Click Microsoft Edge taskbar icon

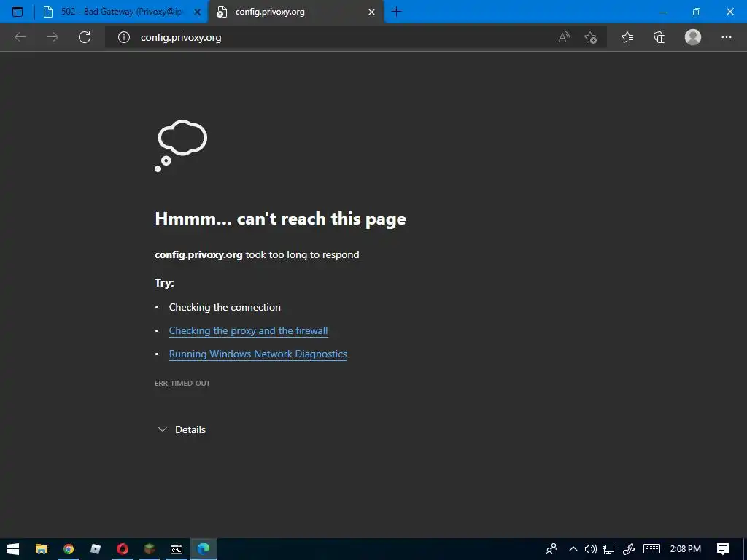click(204, 549)
